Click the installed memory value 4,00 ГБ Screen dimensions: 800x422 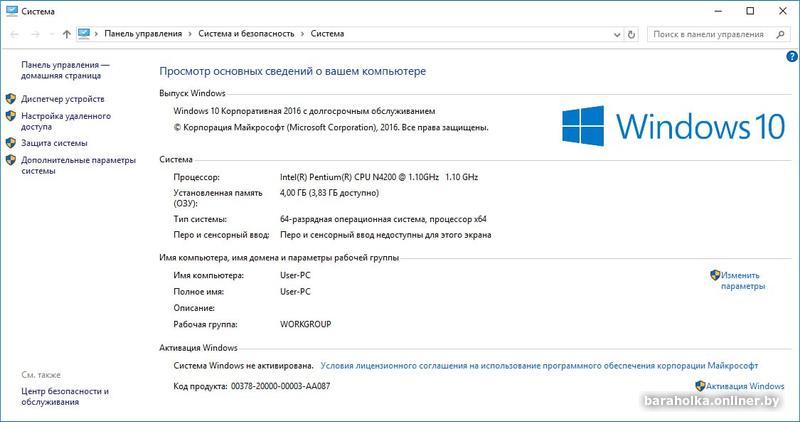tap(329, 193)
